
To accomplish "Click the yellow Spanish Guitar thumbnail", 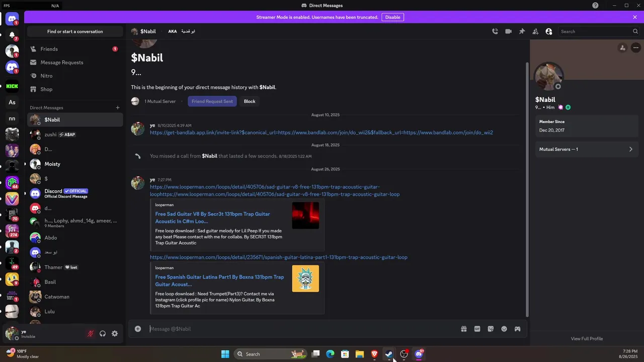I will click(x=305, y=279).
